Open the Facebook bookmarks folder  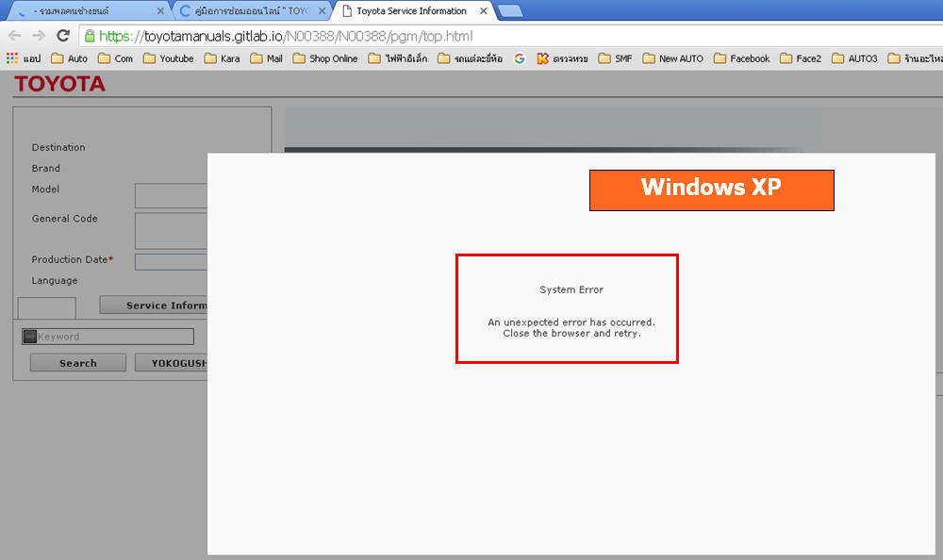tap(741, 58)
